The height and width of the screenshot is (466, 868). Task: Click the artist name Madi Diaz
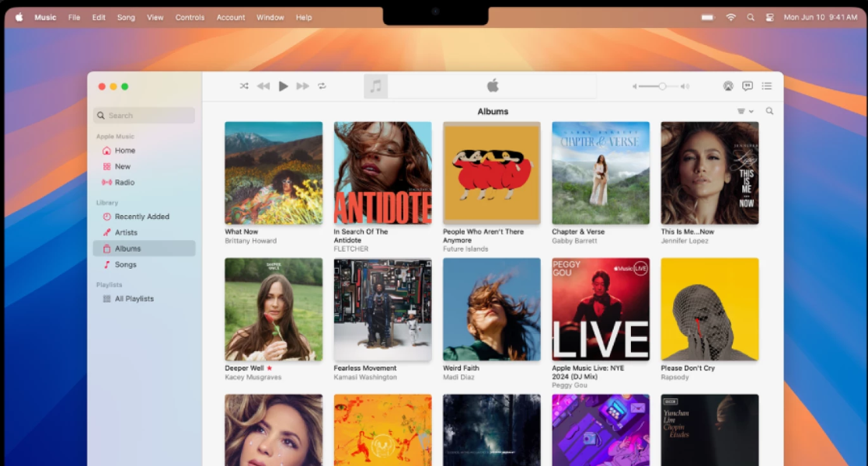tap(458, 377)
